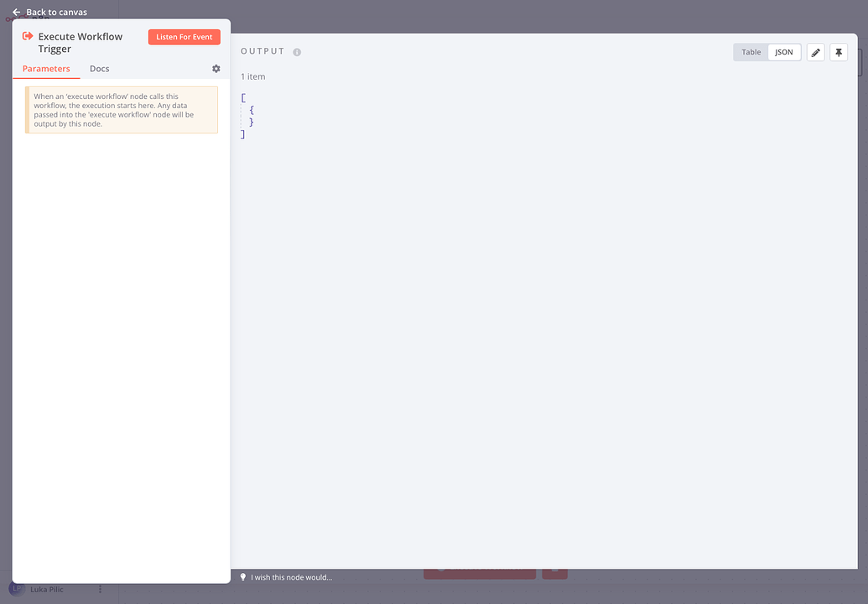Show the Output info tooltip icon
The image size is (868, 604).
click(x=297, y=52)
